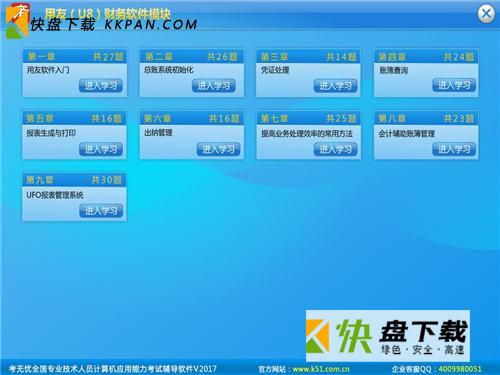Open the official website link www.k51.com.cn
Image resolution: width=500 pixels, height=375 pixels.
click(x=321, y=369)
